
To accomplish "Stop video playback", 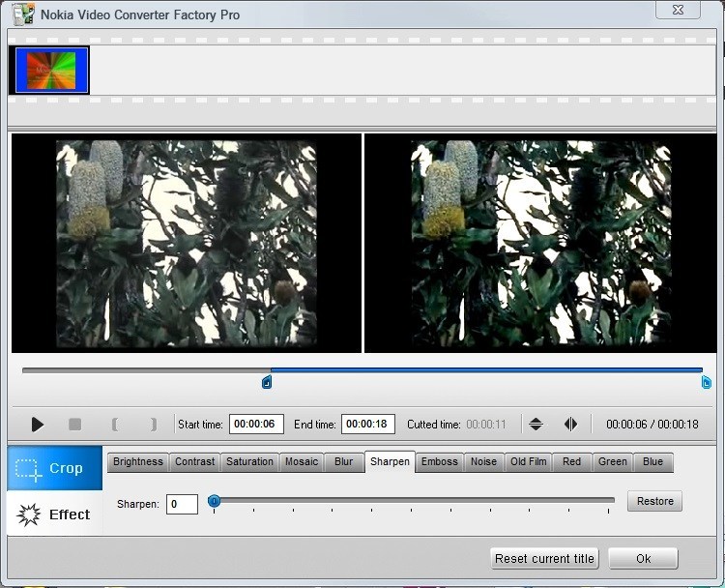I will 74,425.
